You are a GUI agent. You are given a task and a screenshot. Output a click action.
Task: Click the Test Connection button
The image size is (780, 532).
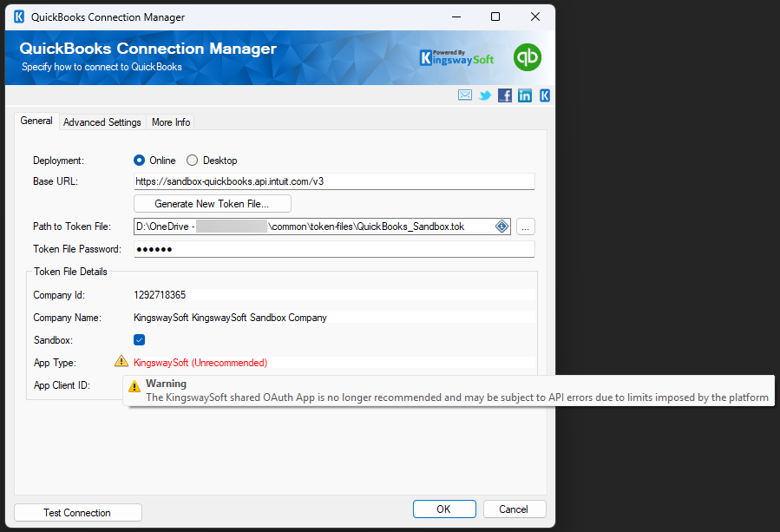click(x=77, y=512)
